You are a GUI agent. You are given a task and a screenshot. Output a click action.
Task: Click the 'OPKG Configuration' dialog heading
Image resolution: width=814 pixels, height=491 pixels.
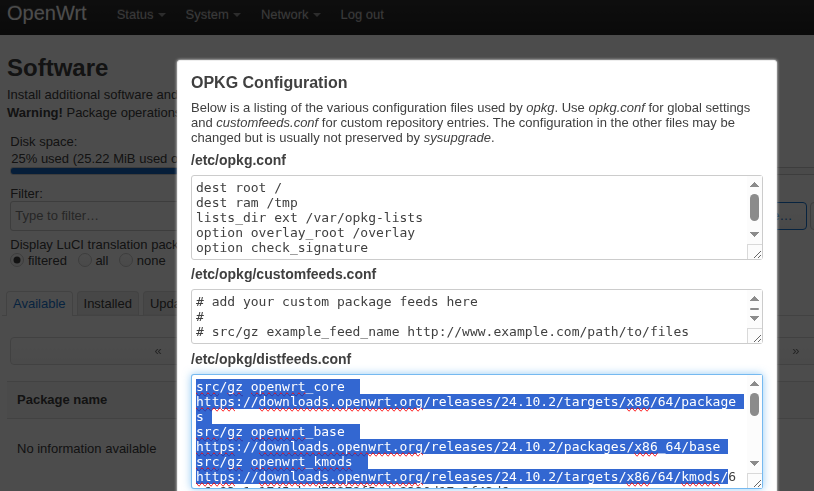tap(269, 83)
